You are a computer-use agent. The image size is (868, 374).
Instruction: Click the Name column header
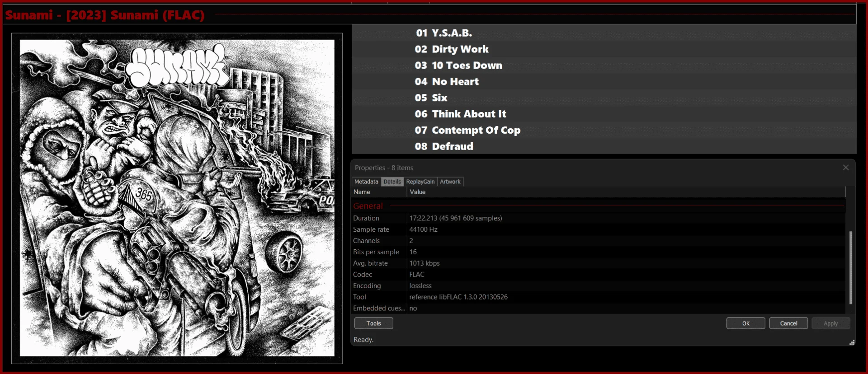click(379, 192)
